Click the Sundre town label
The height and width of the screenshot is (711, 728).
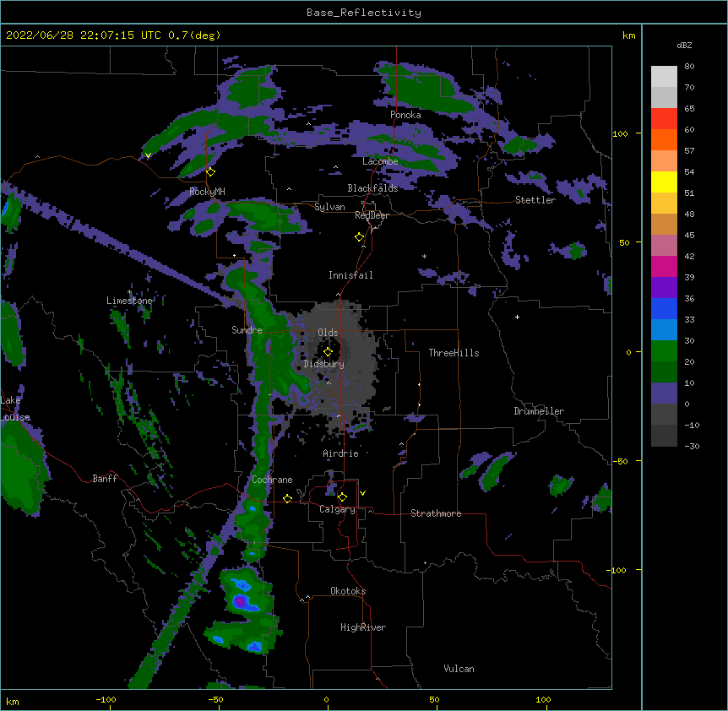(x=247, y=330)
